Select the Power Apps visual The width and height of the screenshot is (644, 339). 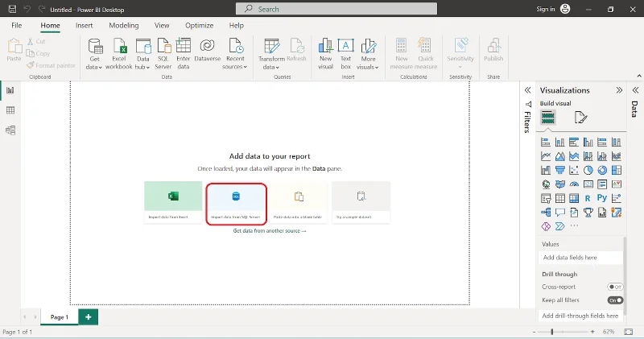coord(546,226)
